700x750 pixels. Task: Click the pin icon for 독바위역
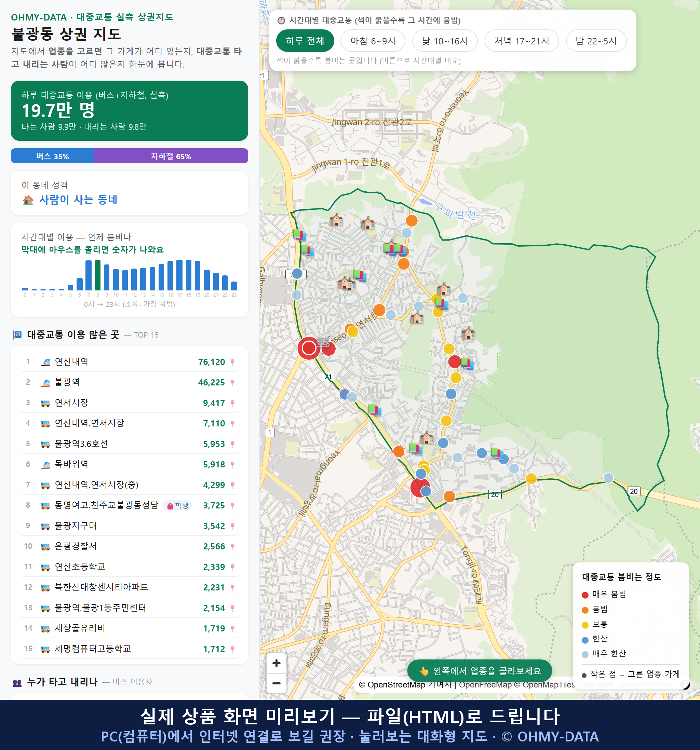[x=232, y=464]
